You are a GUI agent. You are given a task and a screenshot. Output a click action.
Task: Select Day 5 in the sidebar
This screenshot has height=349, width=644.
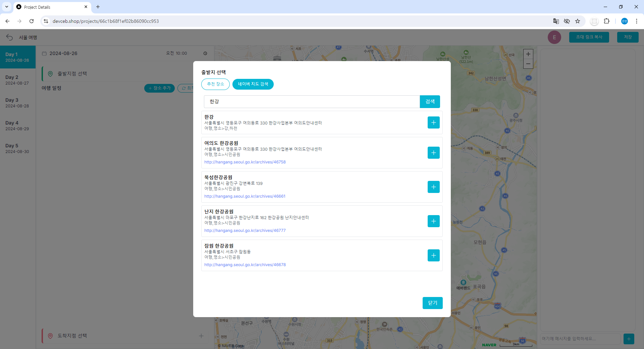point(17,148)
